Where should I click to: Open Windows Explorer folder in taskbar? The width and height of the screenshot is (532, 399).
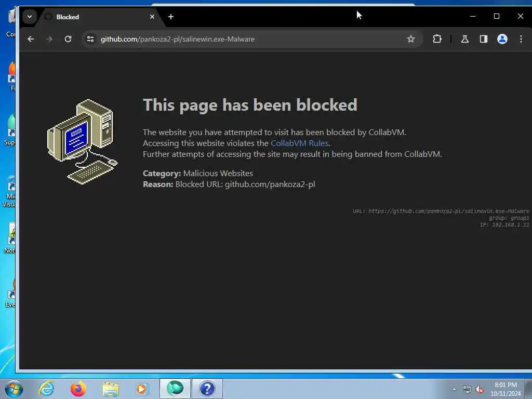coord(111,389)
